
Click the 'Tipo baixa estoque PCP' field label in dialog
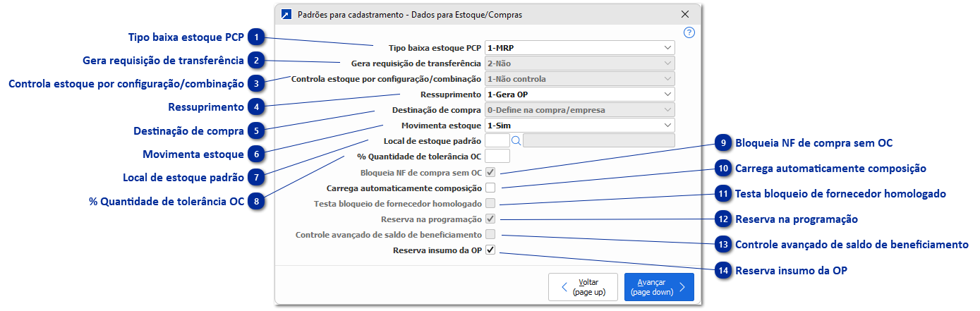coord(435,48)
